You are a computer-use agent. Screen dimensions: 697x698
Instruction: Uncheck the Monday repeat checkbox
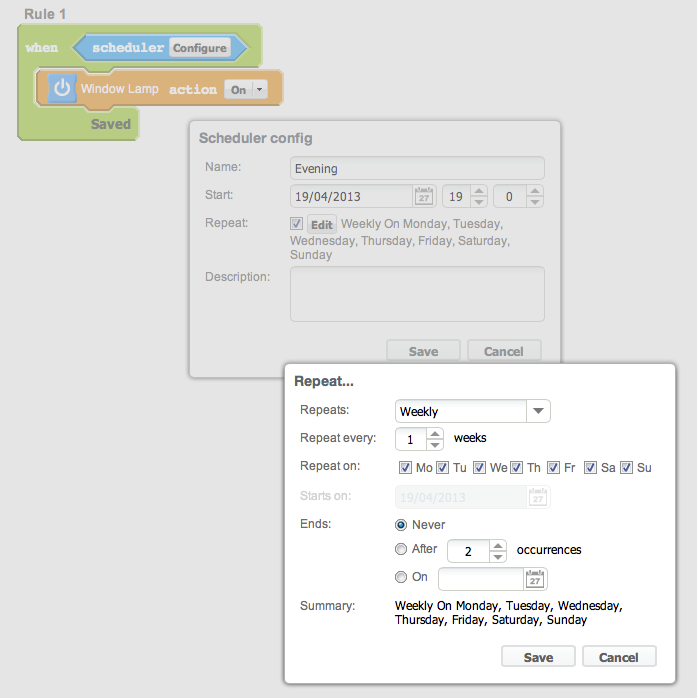(x=405, y=467)
